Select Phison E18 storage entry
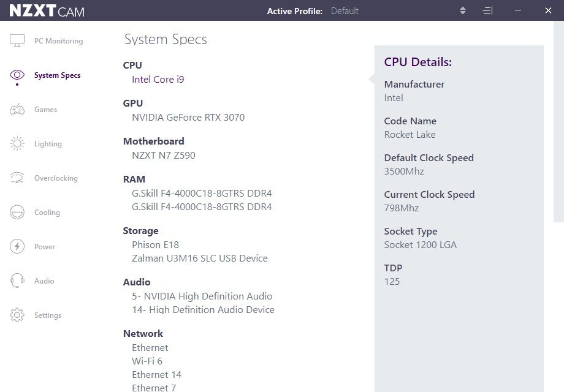The image size is (564, 392). pyautogui.click(x=155, y=244)
